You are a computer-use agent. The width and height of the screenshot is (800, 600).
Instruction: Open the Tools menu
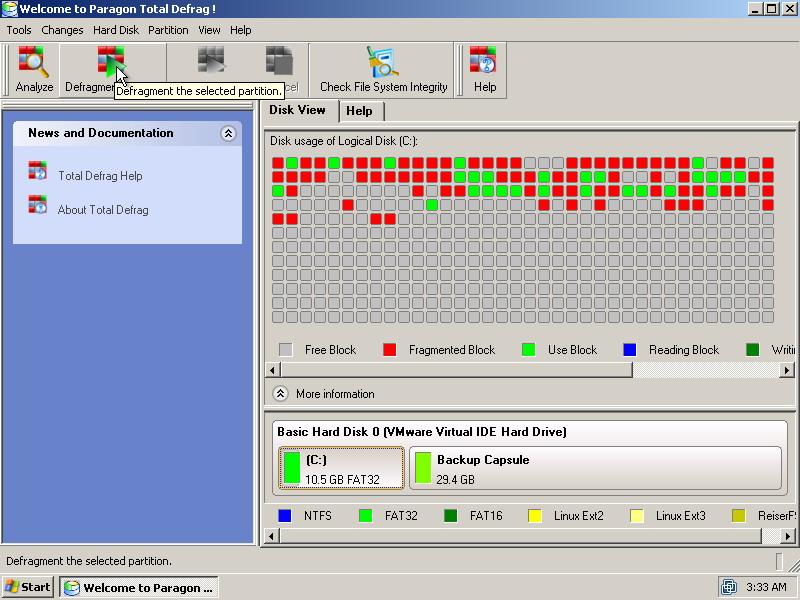click(19, 30)
